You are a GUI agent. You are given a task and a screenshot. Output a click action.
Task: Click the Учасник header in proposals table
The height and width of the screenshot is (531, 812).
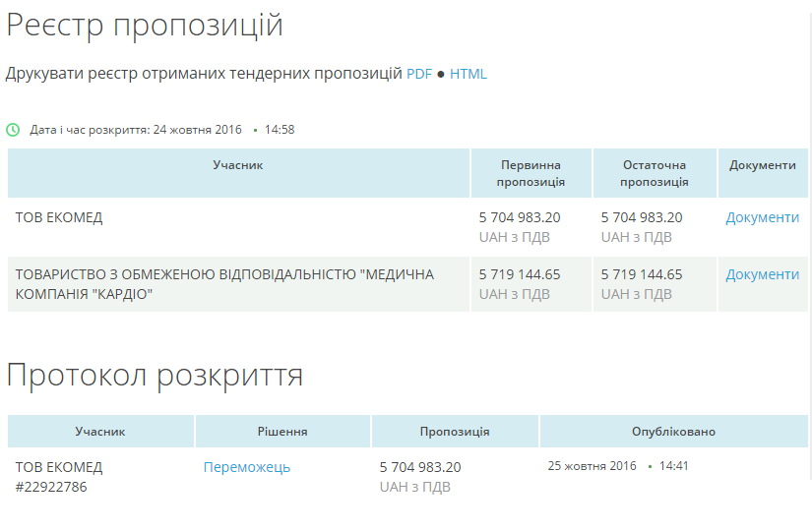click(238, 165)
